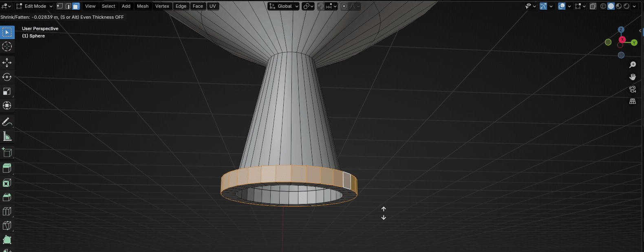Select the Move tool in the toolbar
This screenshot has width=644, height=252.
pyautogui.click(x=7, y=62)
